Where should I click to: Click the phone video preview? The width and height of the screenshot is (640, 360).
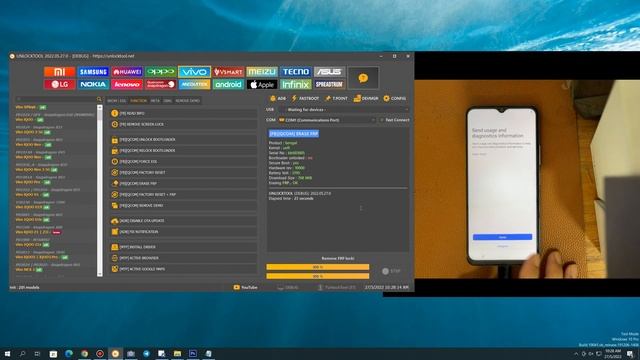click(x=527, y=179)
